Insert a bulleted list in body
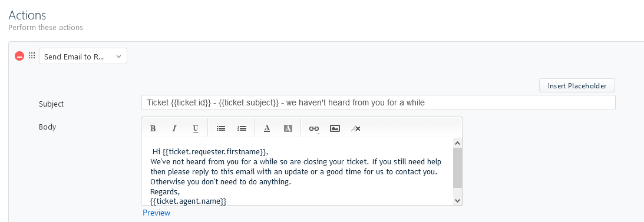 [221, 128]
